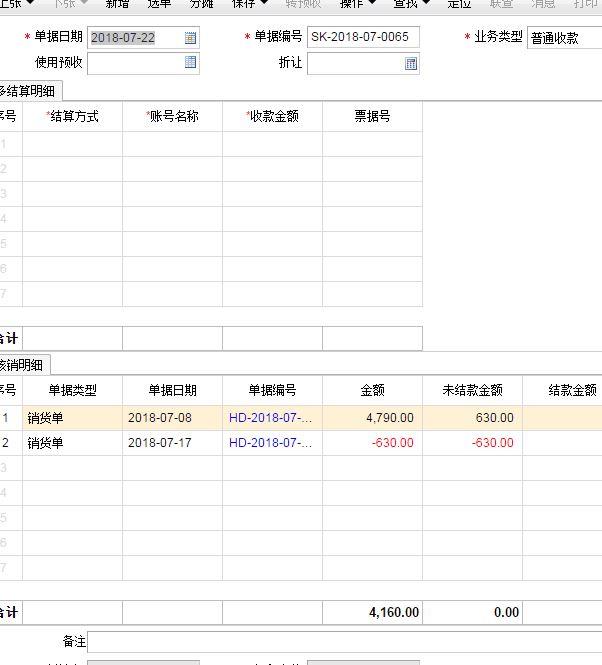
Task: Click the 单据类型 column header
Action: (x=73, y=390)
